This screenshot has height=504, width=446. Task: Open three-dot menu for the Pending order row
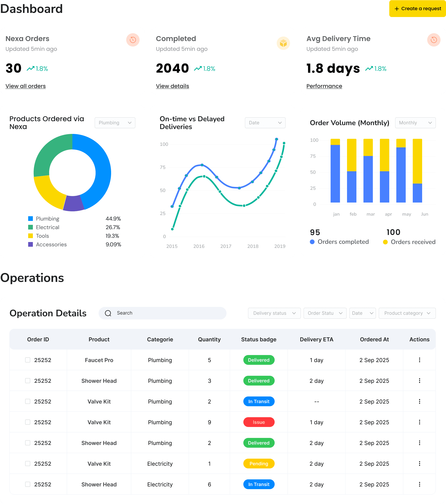pyautogui.click(x=419, y=464)
